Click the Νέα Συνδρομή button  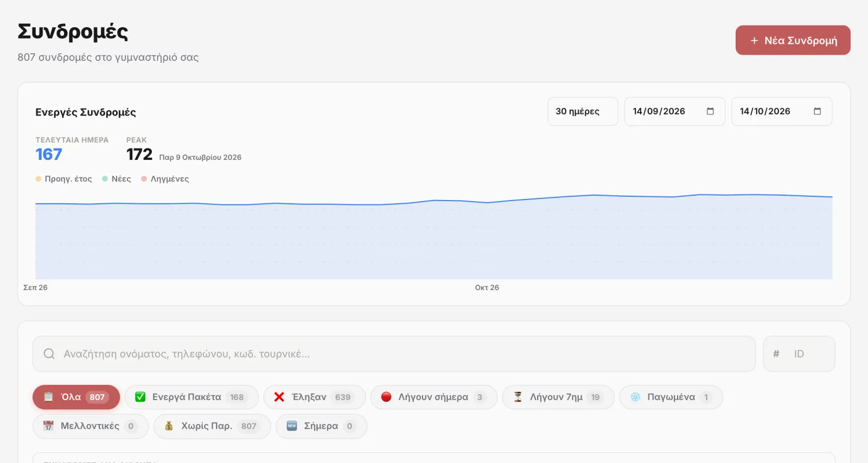[x=793, y=40]
